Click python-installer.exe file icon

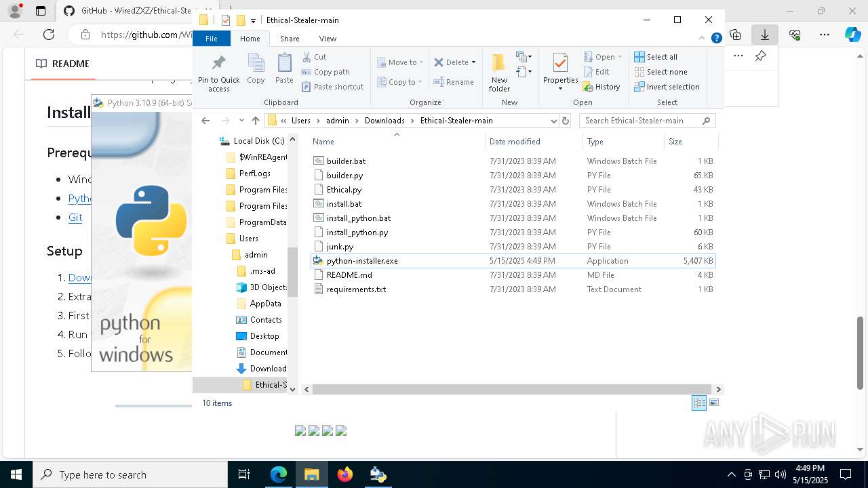click(318, 260)
